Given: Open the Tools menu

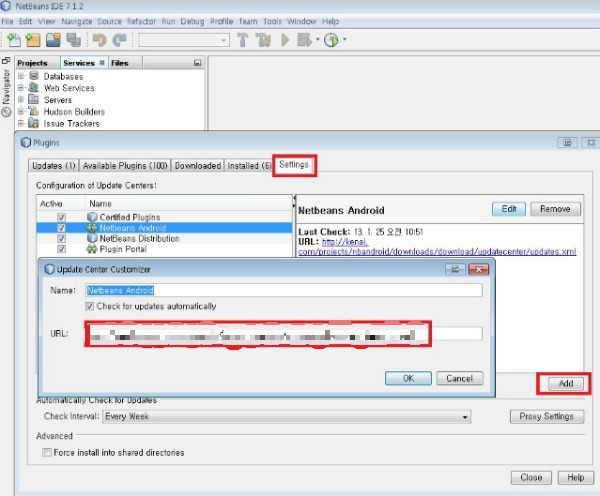Looking at the screenshot, I should pos(272,21).
